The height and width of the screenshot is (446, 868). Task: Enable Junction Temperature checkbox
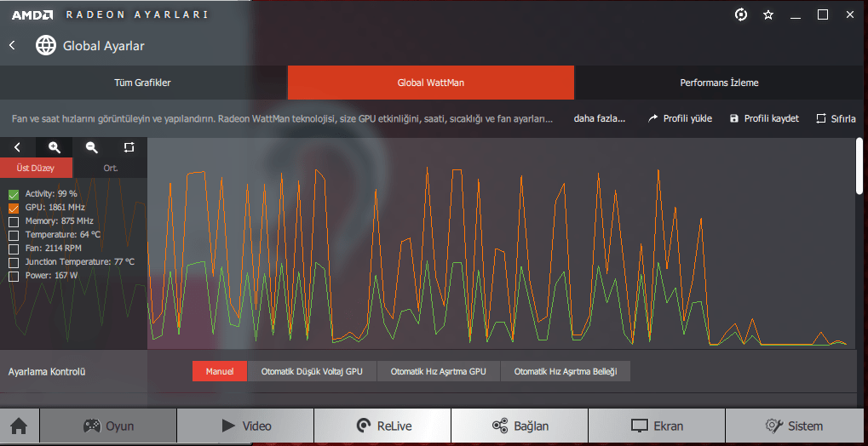pos(14,263)
